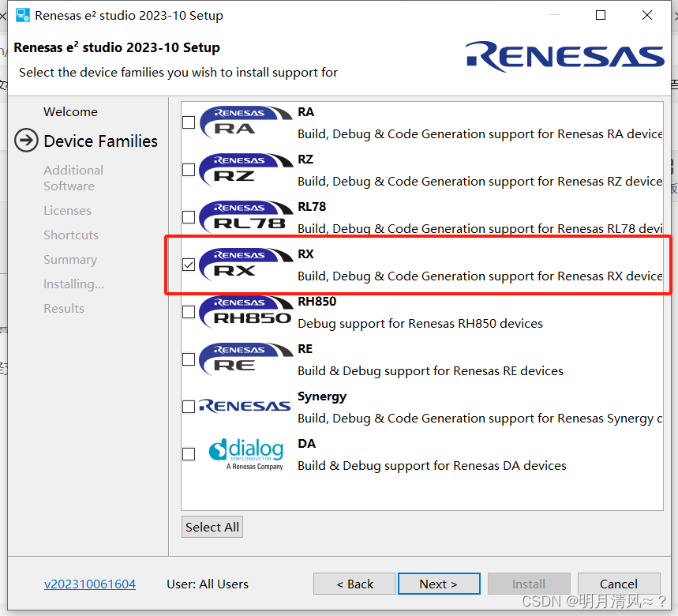
Task: Proceed with the Next > button
Action: [439, 584]
